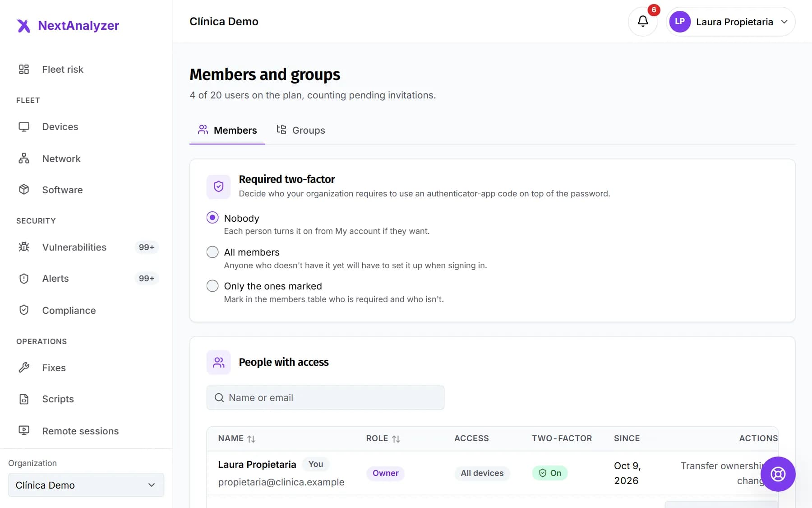Expand Laura Propietaria account menu chevron
Viewport: 812px width, 508px height.
click(784, 22)
